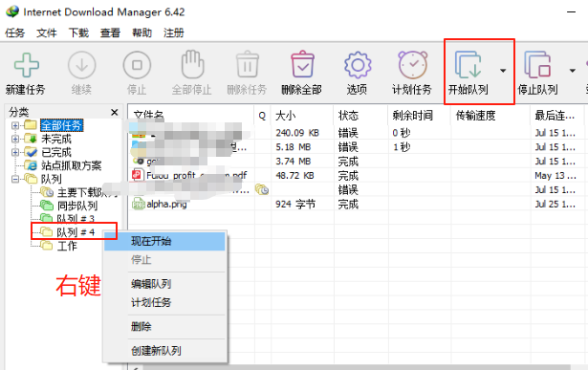Screen dimensions: 588x370
Task: Expand the 全部任务 tree node
Action: click(15, 125)
